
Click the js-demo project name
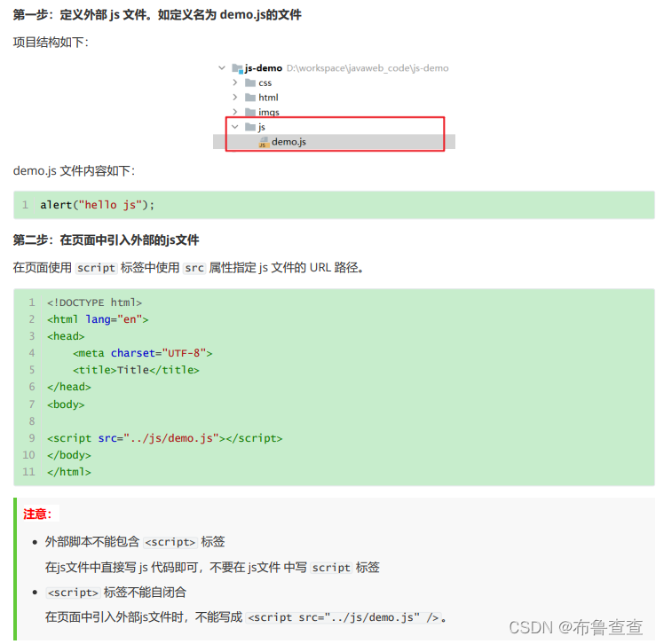tap(264, 67)
